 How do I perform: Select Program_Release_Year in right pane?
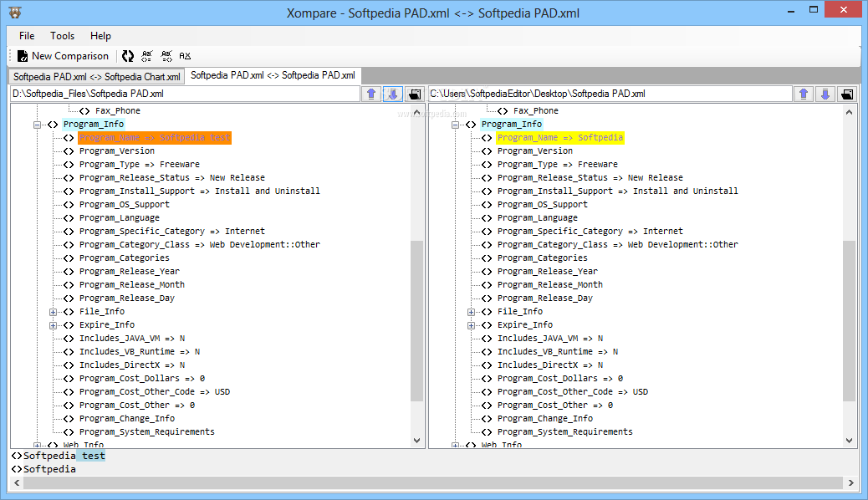(x=547, y=271)
